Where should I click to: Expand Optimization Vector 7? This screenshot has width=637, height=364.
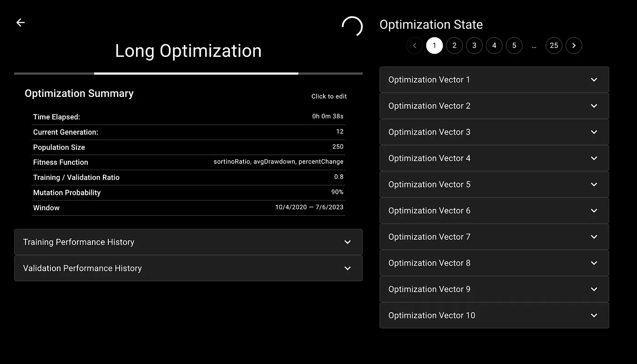[x=494, y=237]
